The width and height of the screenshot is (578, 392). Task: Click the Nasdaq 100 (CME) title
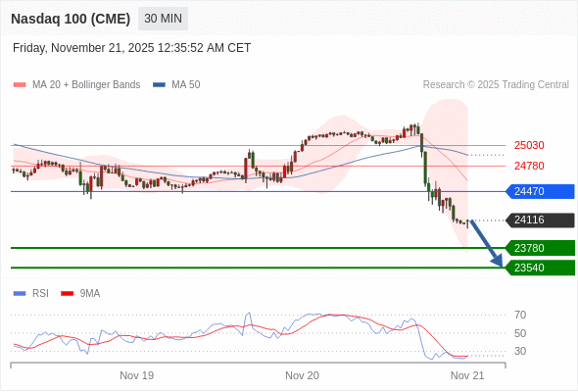[71, 19]
